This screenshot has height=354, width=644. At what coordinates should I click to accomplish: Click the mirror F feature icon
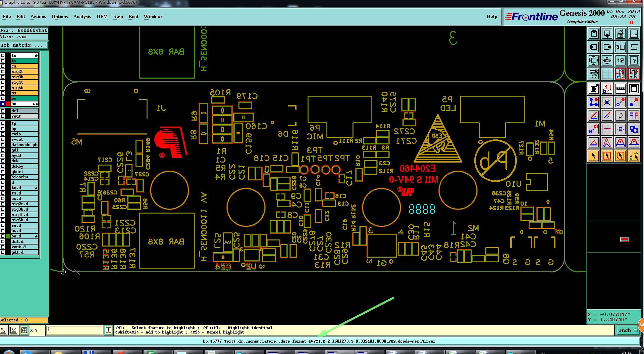634,116
